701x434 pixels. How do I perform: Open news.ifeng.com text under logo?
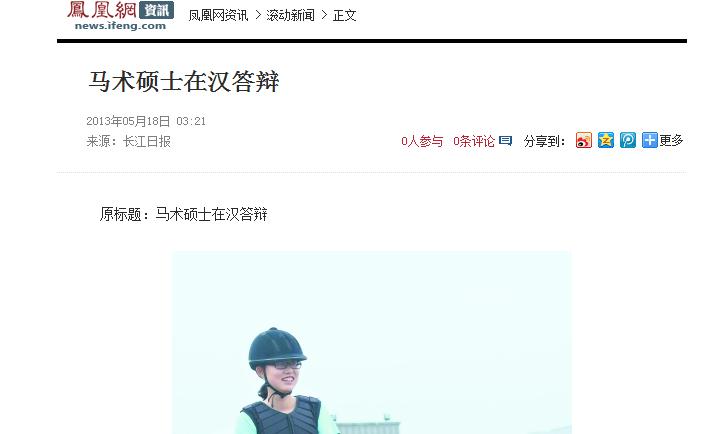120,26
